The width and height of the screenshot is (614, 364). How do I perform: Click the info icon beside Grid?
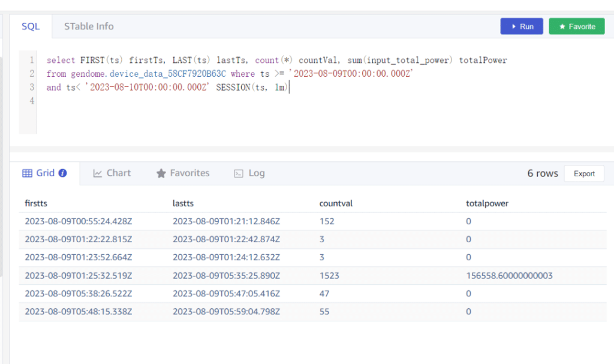pos(62,173)
